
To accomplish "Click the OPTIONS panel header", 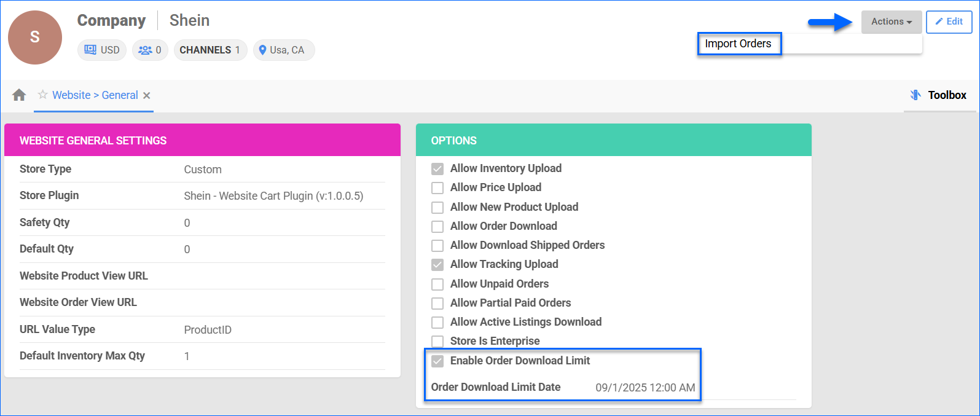I will (613, 140).
